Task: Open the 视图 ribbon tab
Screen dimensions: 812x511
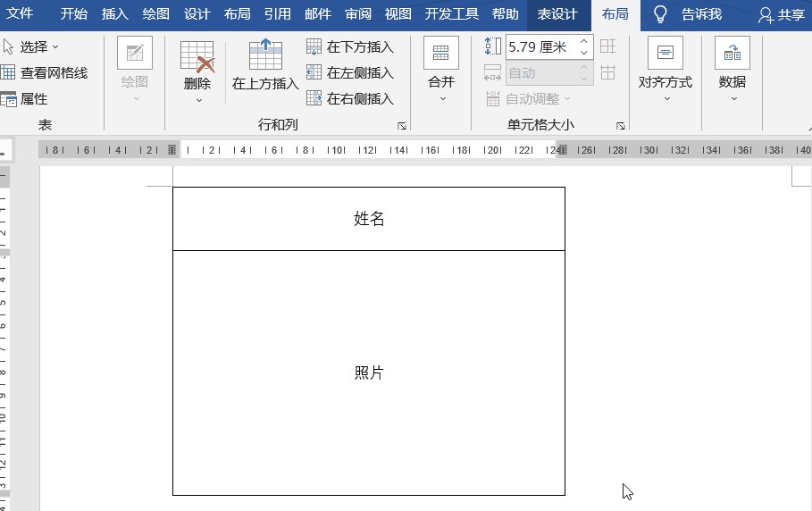Action: 398,14
